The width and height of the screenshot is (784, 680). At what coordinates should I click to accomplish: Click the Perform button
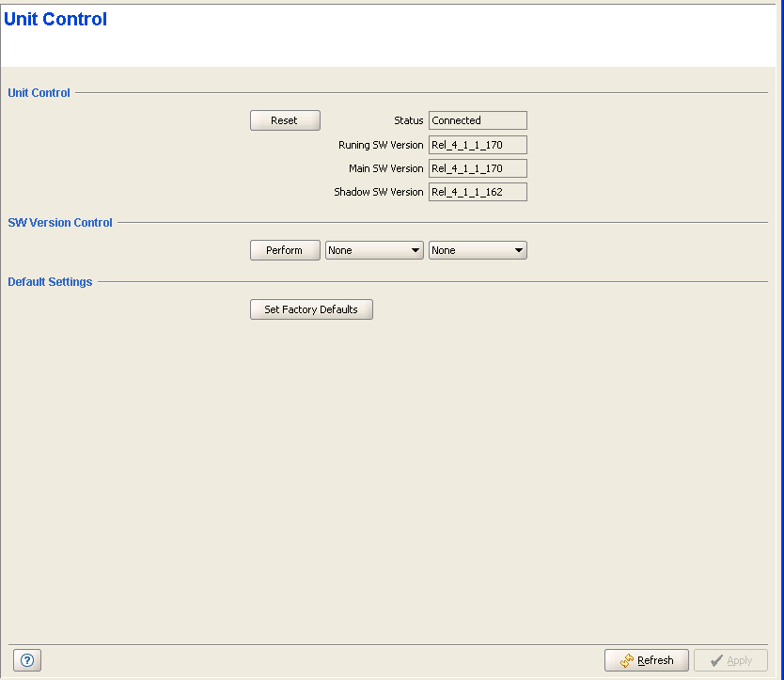tap(285, 250)
